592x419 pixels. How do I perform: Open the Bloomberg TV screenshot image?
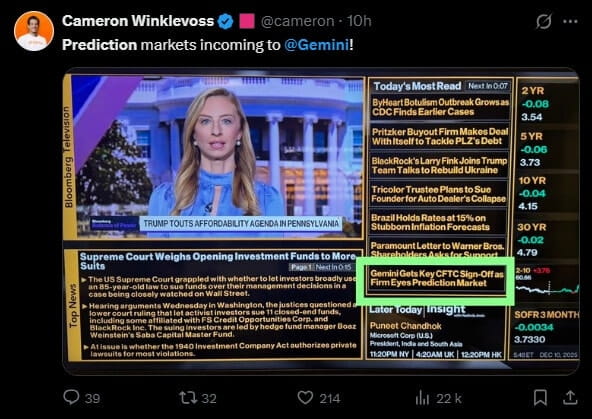[321, 221]
